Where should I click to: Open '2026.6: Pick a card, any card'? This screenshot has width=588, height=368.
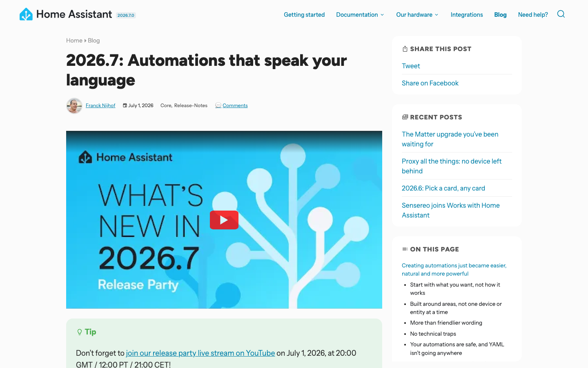click(x=443, y=188)
